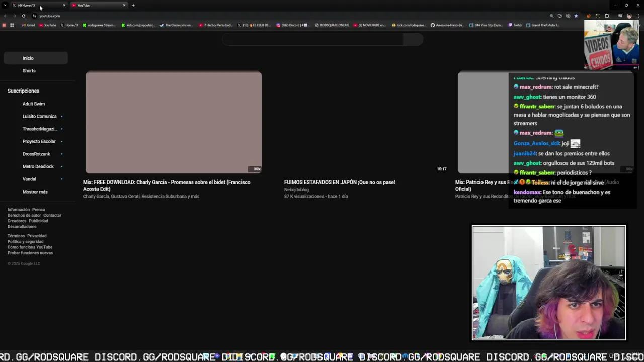Open the RODSQUARE.ONLINE bookmark
Image resolution: width=644 pixels, height=362 pixels.
332,25
